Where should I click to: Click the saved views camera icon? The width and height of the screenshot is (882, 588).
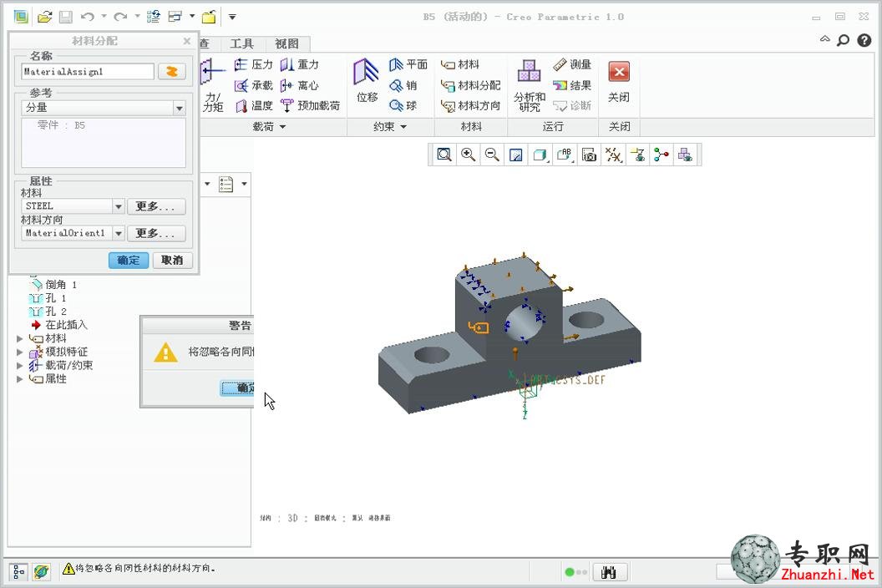tap(589, 155)
